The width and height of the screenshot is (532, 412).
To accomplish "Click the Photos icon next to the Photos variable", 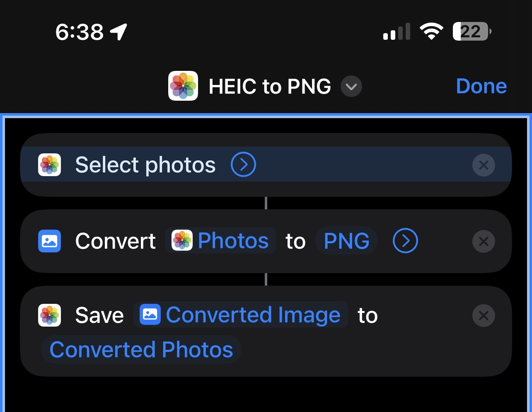I will tap(182, 240).
